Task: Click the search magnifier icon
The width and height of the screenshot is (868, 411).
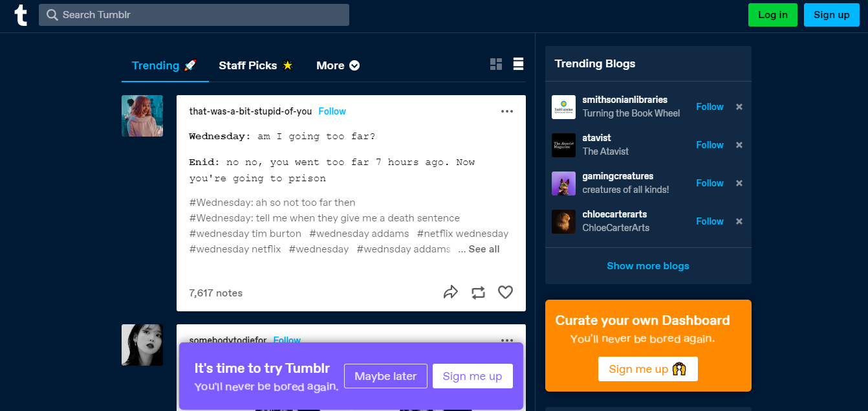Action: (x=52, y=15)
